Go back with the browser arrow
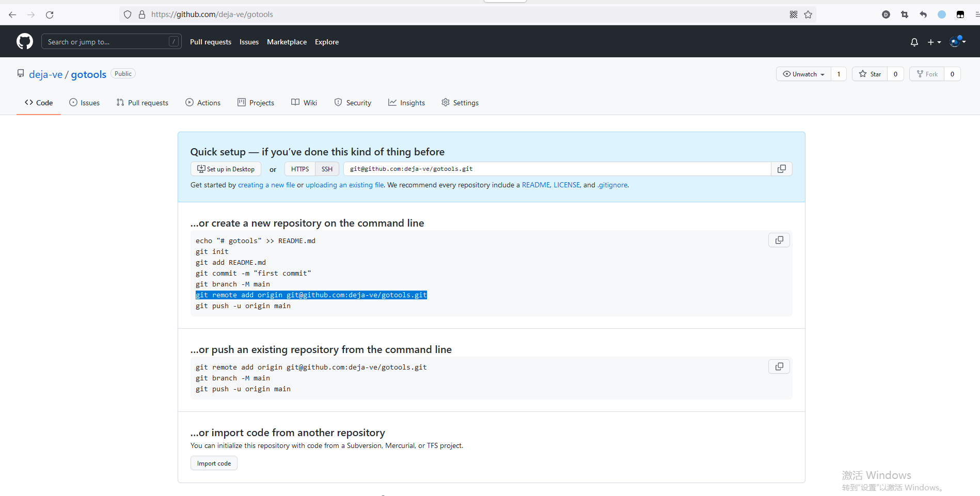980x496 pixels. tap(12, 14)
